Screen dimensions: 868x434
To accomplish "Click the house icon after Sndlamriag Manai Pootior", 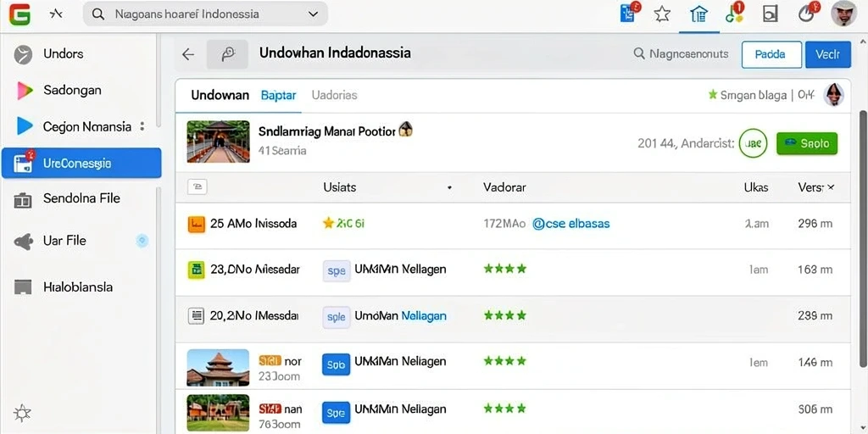I will pos(406,130).
